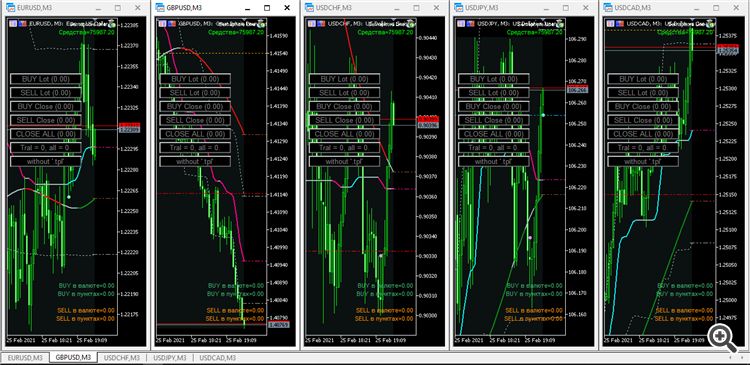Click the expert advisor icon in GBPUSD chart
Viewport: 750px width, 365px height.
click(x=262, y=23)
